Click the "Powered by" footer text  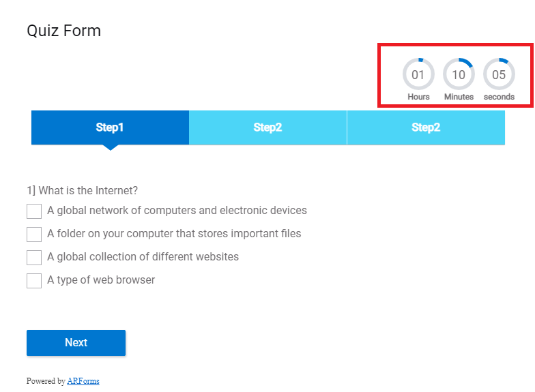pos(46,381)
